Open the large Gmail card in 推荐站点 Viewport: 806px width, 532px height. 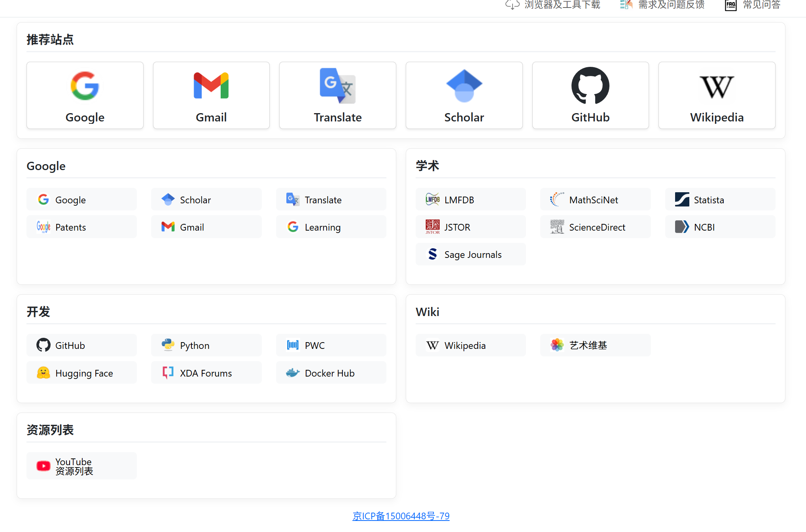click(x=211, y=95)
